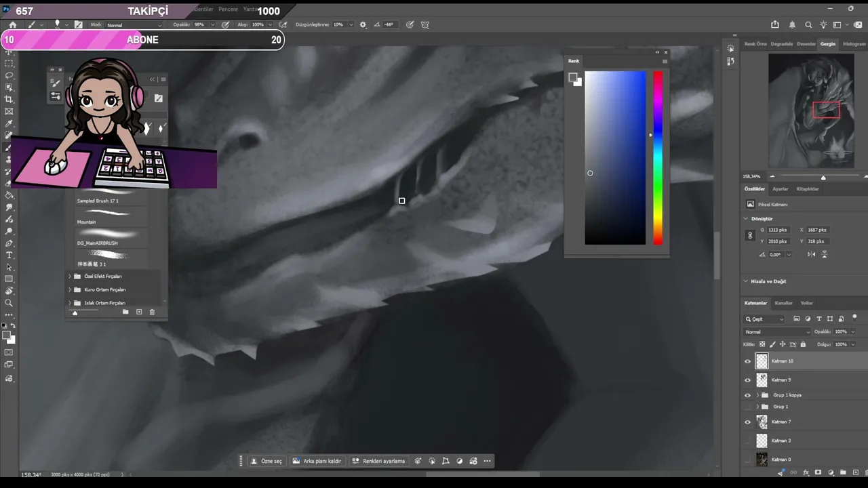Viewport: 868px width, 488px height.
Task: Open smoothing options gear icon
Action: pyautogui.click(x=363, y=24)
